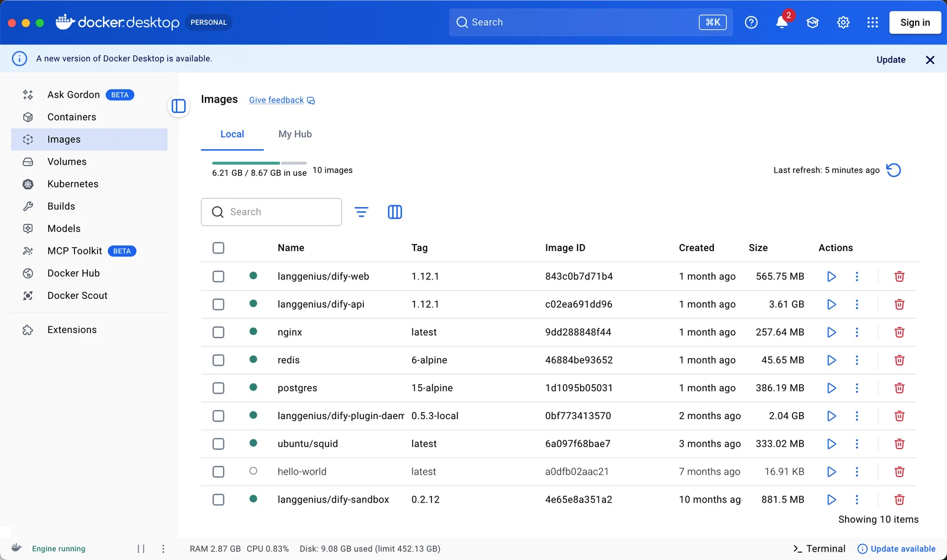The image size is (947, 560).
Task: Open the Settings gear icon
Action: pos(843,22)
